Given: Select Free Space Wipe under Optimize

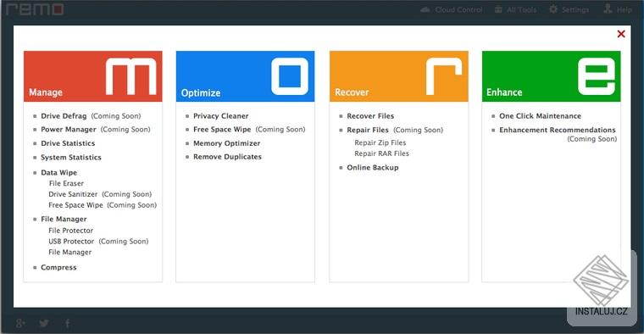Looking at the screenshot, I should 222,130.
